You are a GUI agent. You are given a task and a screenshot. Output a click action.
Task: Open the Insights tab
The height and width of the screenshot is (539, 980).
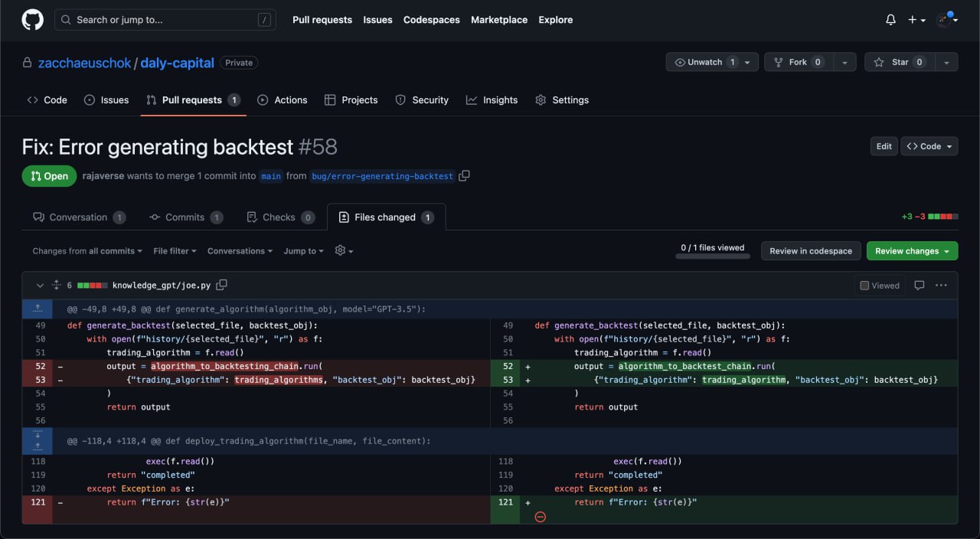[492, 100]
